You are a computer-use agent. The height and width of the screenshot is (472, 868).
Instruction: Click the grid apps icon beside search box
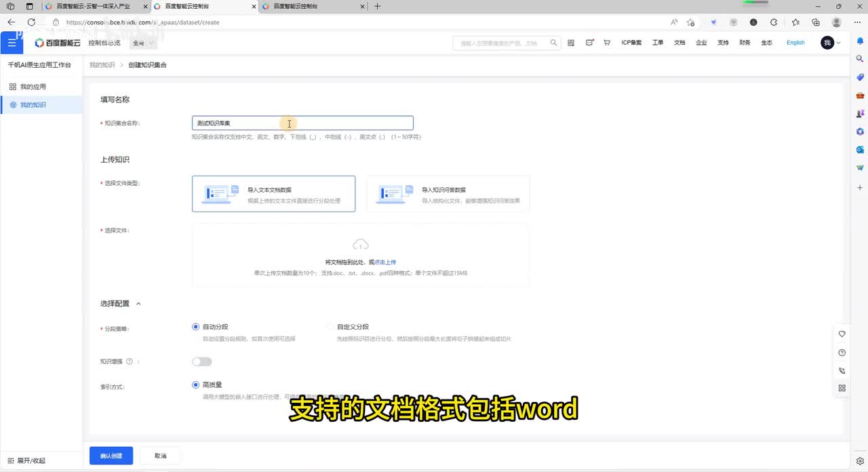click(x=571, y=43)
